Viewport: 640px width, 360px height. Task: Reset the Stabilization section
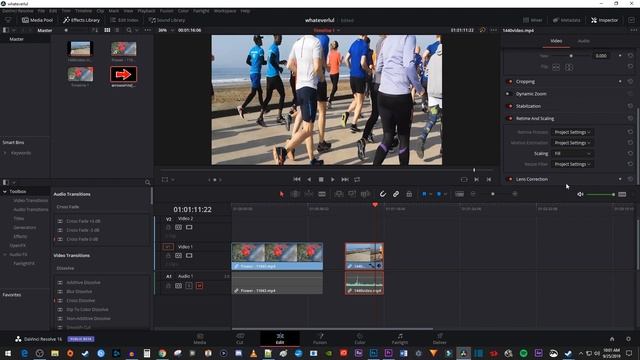630,106
